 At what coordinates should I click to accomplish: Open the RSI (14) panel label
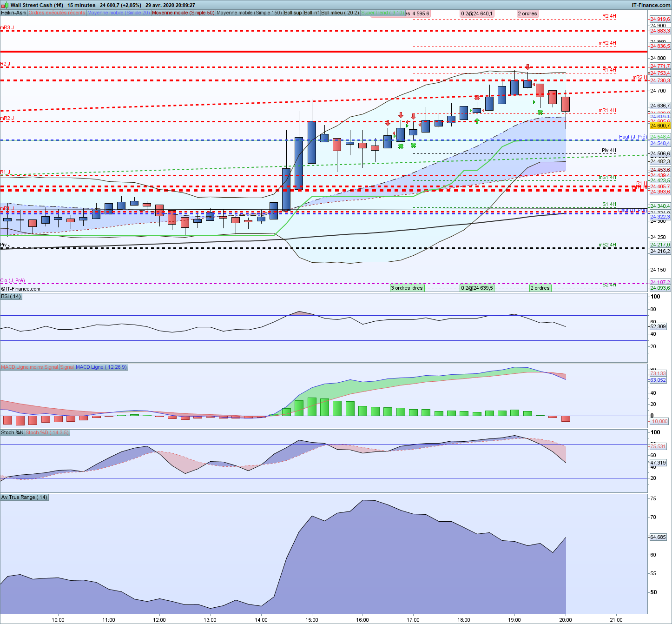pyautogui.click(x=11, y=296)
